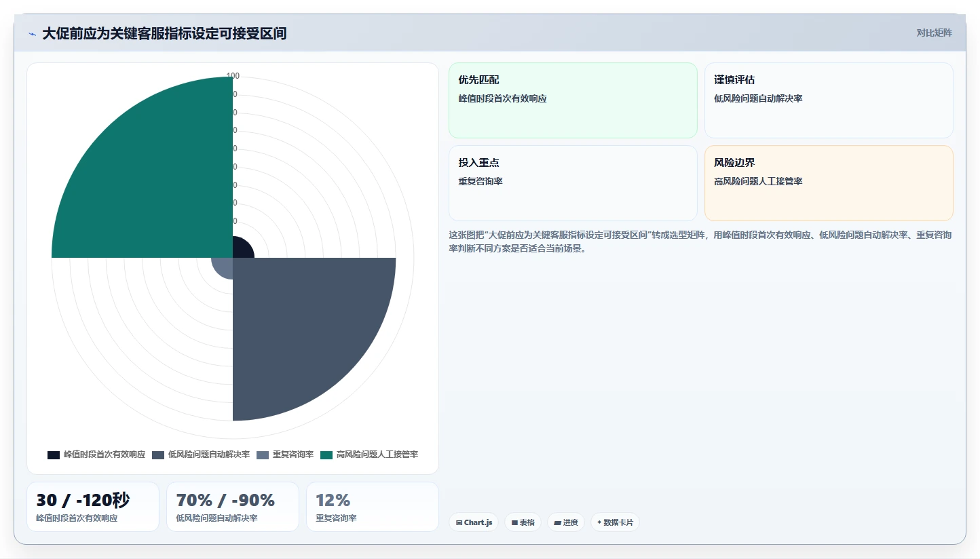This screenshot has width=980, height=559.
Task: Toggle 峰值时段首次有效响应 legend color box
Action: (x=54, y=455)
